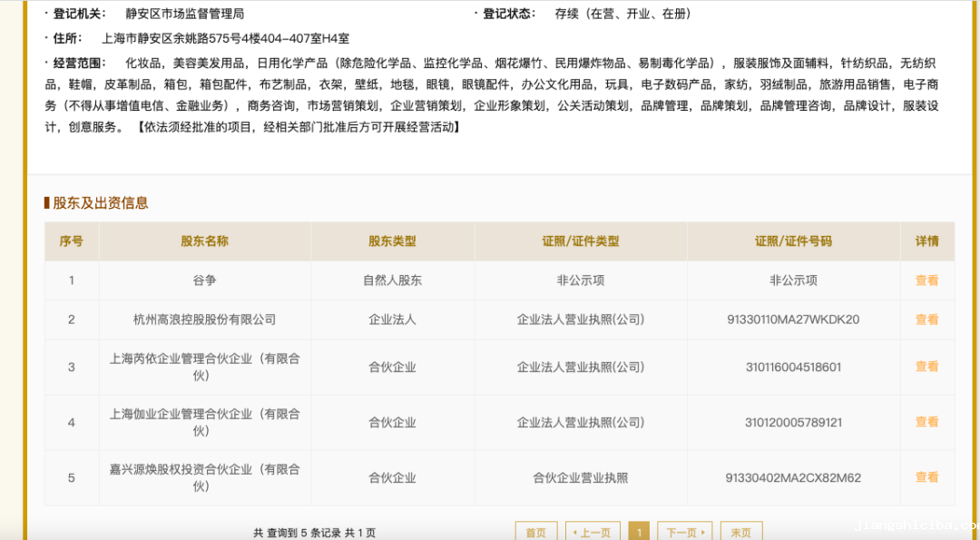Click the record count text 共 查询到 5 条记录
980x540 pixels.
tap(298, 533)
